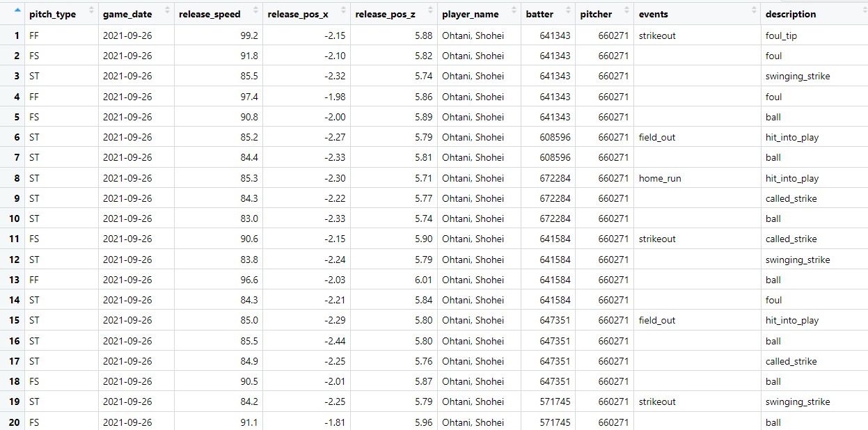
Task: Select the strikeout event in row 19
Action: 657,401
